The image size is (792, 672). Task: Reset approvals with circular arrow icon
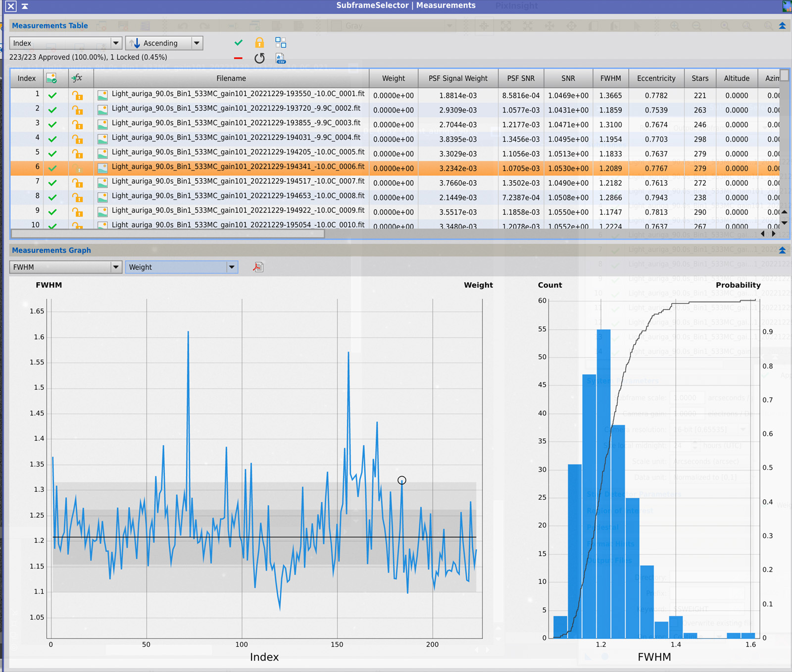click(259, 58)
